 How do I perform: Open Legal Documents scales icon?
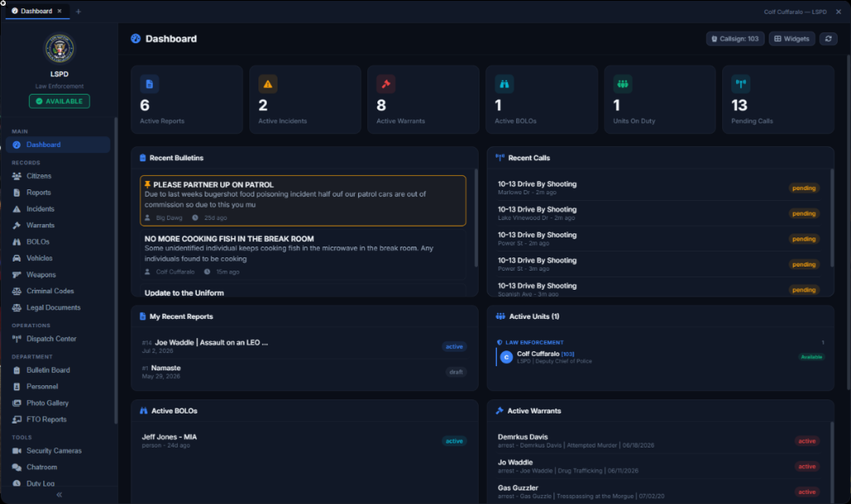[x=17, y=307]
